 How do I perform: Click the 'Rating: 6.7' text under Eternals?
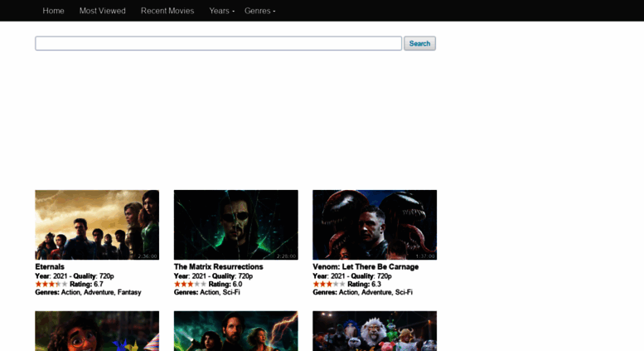[86, 284]
